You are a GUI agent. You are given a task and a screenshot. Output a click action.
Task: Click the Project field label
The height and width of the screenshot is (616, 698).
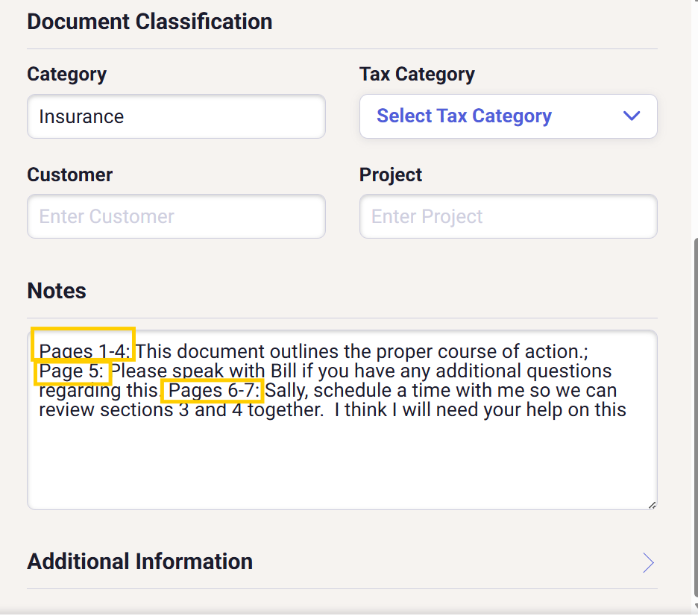coord(391,175)
